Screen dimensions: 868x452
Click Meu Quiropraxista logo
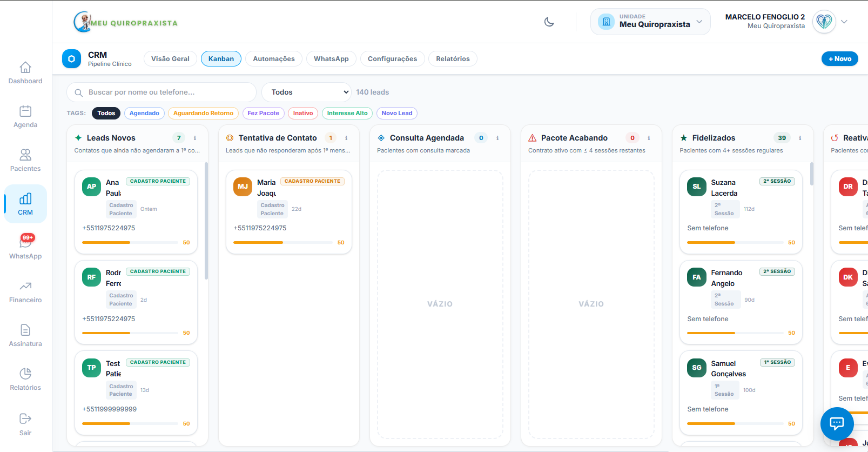click(x=125, y=22)
